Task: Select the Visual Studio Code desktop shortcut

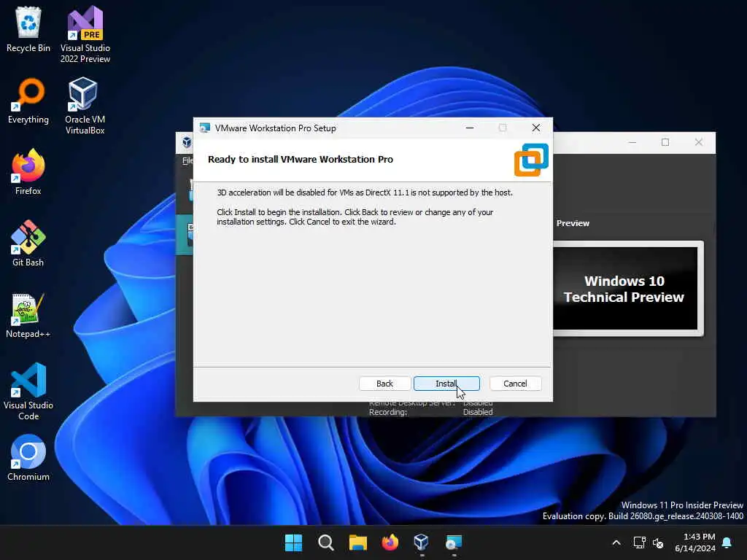Action: (x=28, y=392)
